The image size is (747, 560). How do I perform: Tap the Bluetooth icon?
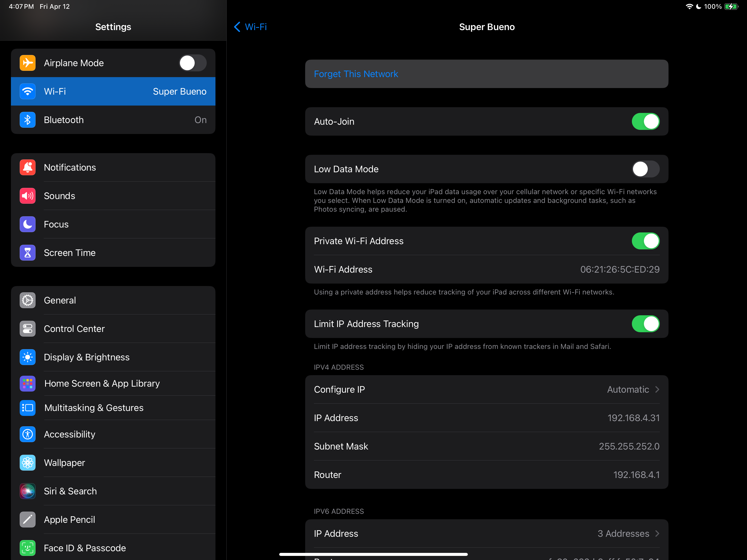tap(27, 119)
